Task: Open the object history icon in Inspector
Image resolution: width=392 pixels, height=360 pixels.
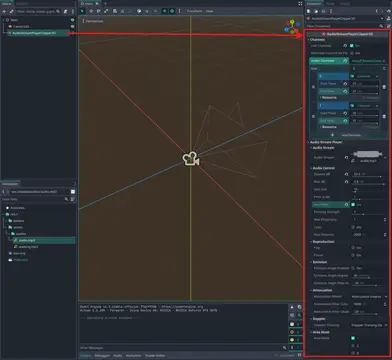Action: tap(388, 11)
